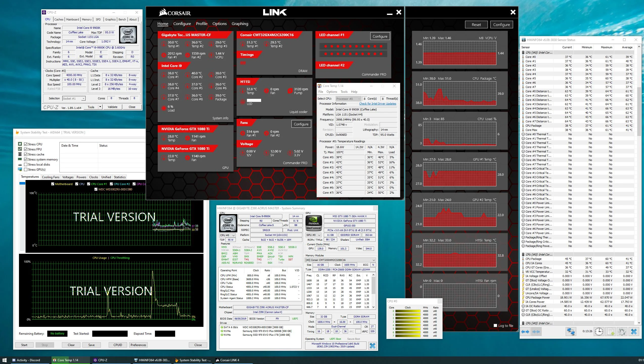Open CPU #0 selector in System Summary

pyautogui.click(x=227, y=235)
